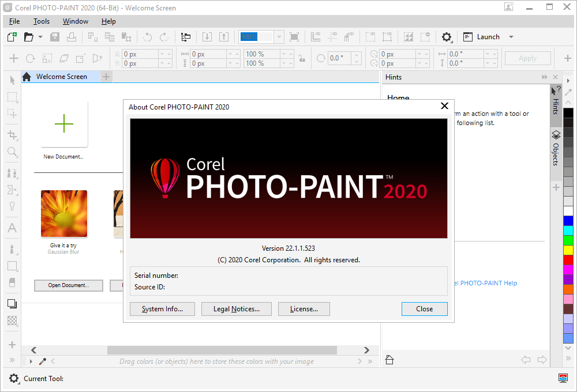The width and height of the screenshot is (577, 392).
Task: Click the Open folder toolbar icon
Action: 28,37
